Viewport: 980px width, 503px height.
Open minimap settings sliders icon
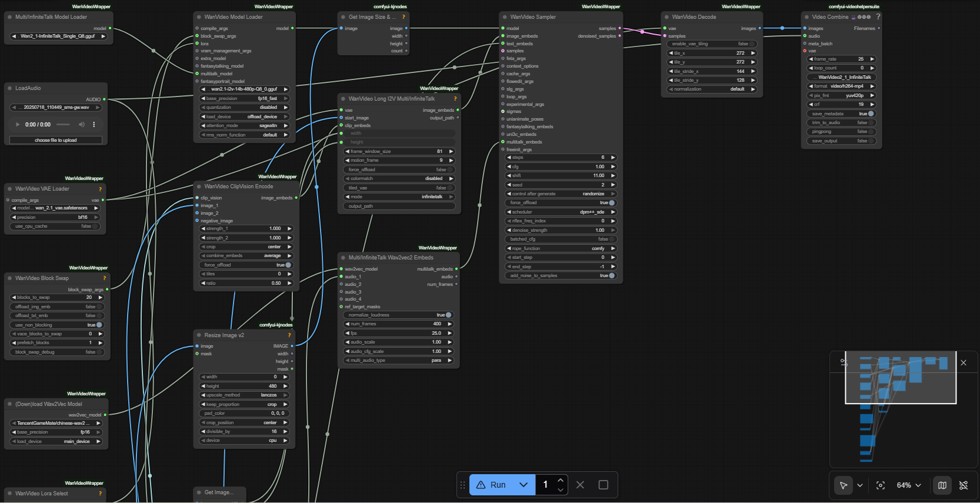coord(844,362)
